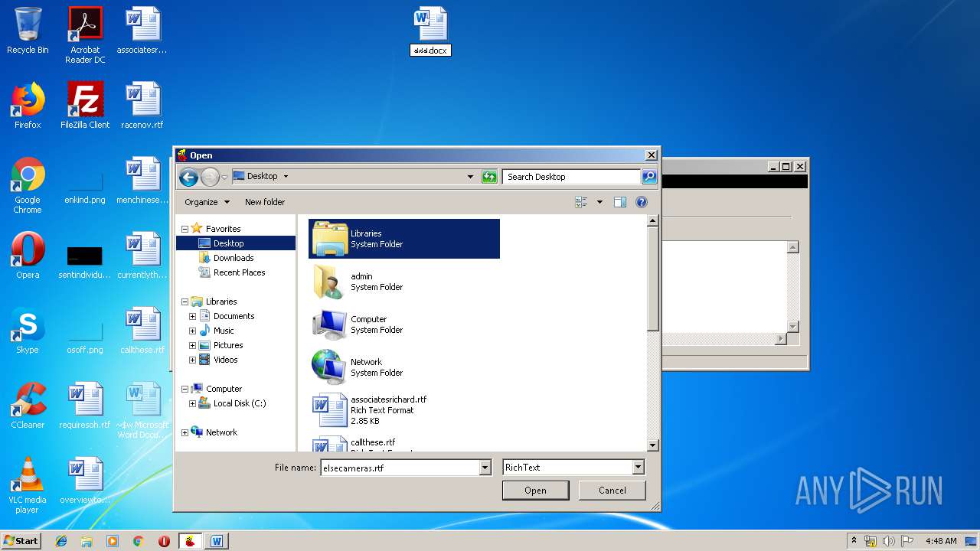This screenshot has height=551, width=980.
Task: Click Desktop breadcrumb in address bar
Action: coord(262,177)
